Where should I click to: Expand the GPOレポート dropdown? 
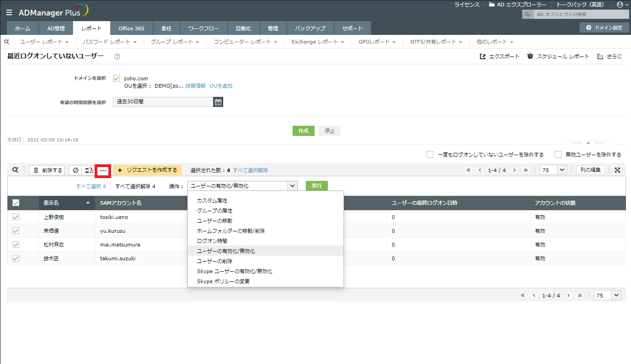[x=377, y=42]
